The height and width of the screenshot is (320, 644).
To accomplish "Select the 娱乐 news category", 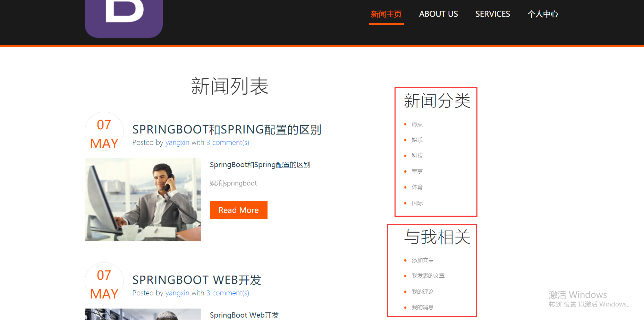I will 417,140.
